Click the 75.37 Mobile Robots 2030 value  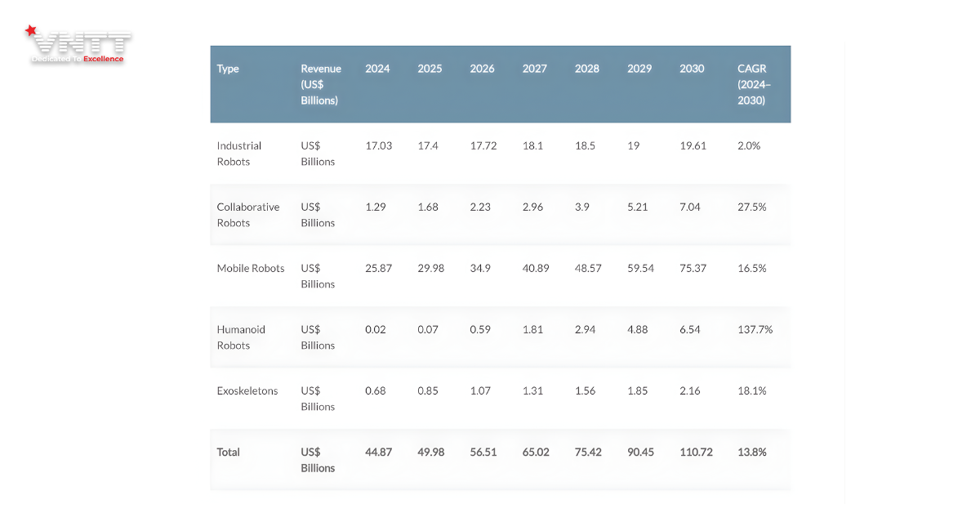(x=693, y=268)
